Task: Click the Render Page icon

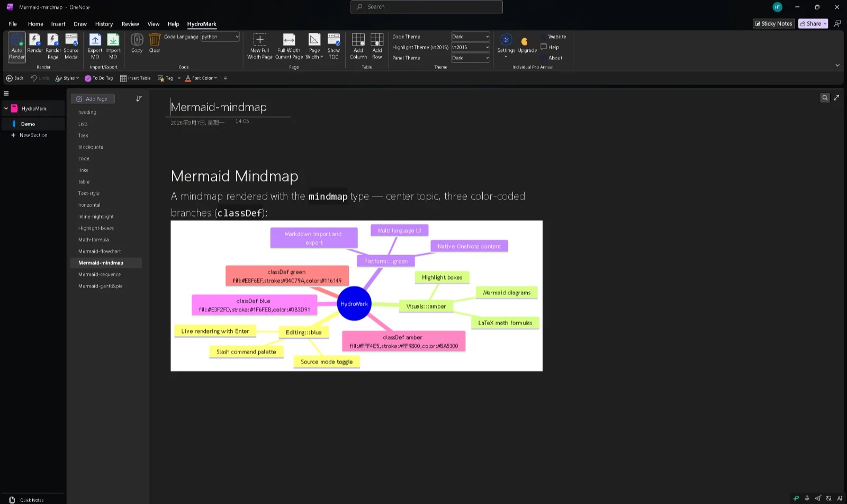Action: pos(53,47)
